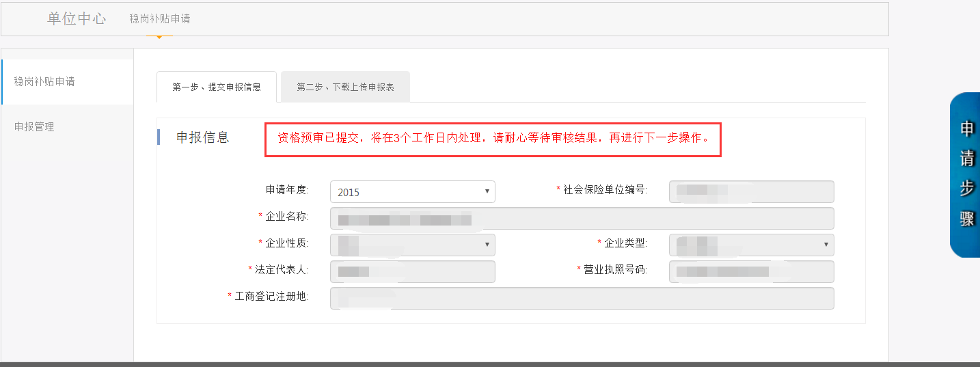This screenshot has height=367, width=980.
Task: Click the 工商登记注册地 field label
Action: (x=271, y=296)
